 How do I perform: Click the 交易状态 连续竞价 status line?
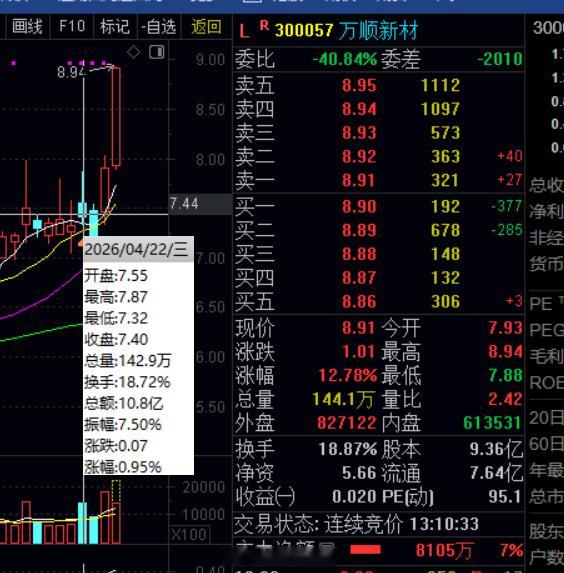pos(356,524)
